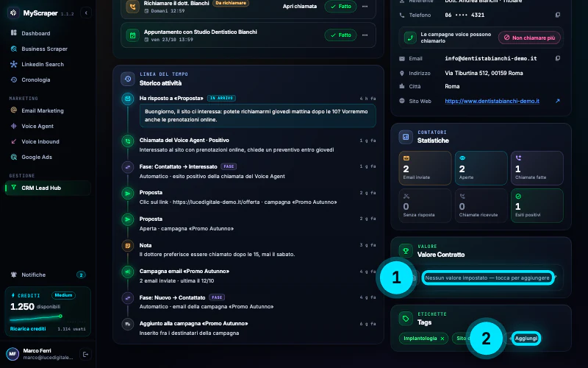Viewport: 588px width, 368px height.
Task: Click the Da richiamare status badge
Action: click(x=231, y=3)
